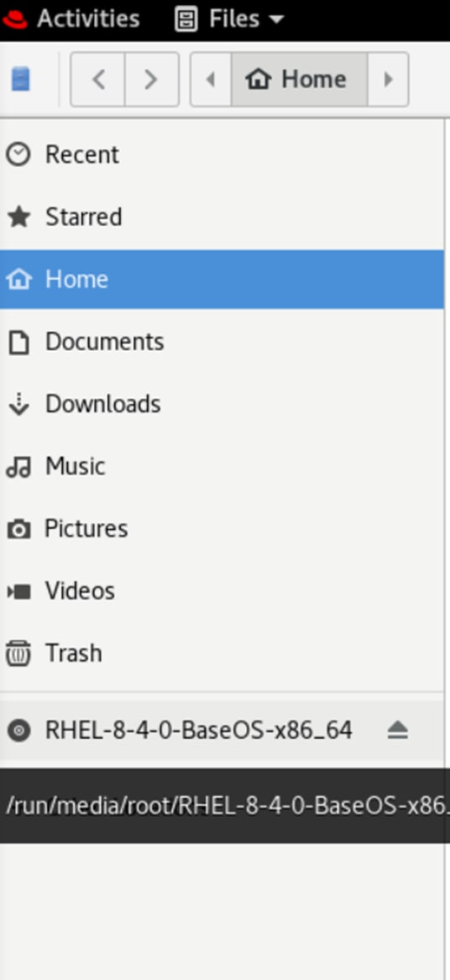Eject the RHEL-8-4-0-BaseOS-x86_64 media

397,730
